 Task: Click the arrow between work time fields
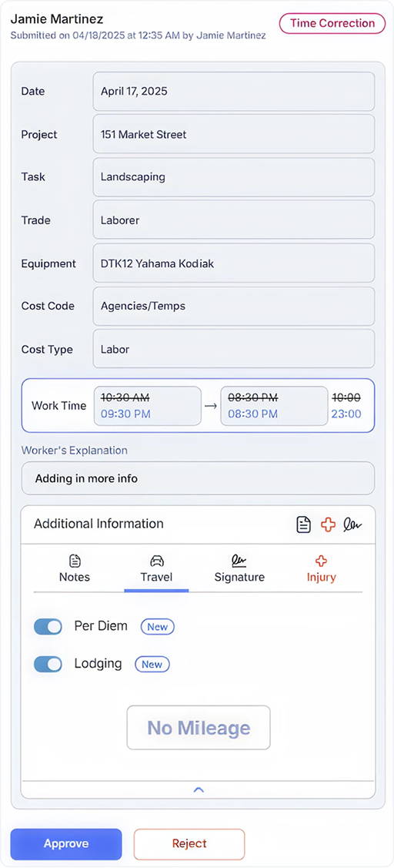[210, 406]
